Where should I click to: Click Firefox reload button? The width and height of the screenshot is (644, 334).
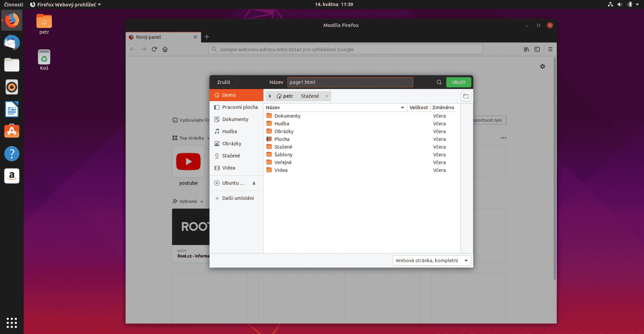coord(154,49)
